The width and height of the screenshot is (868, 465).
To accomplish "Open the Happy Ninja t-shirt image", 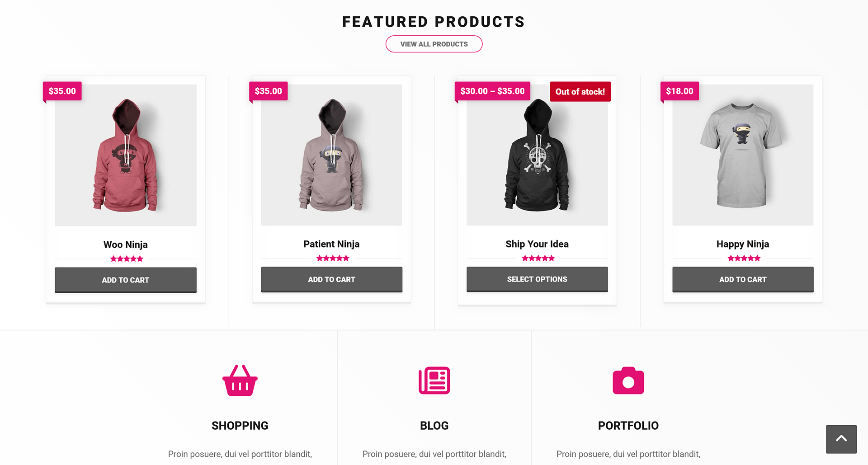I will 743,156.
